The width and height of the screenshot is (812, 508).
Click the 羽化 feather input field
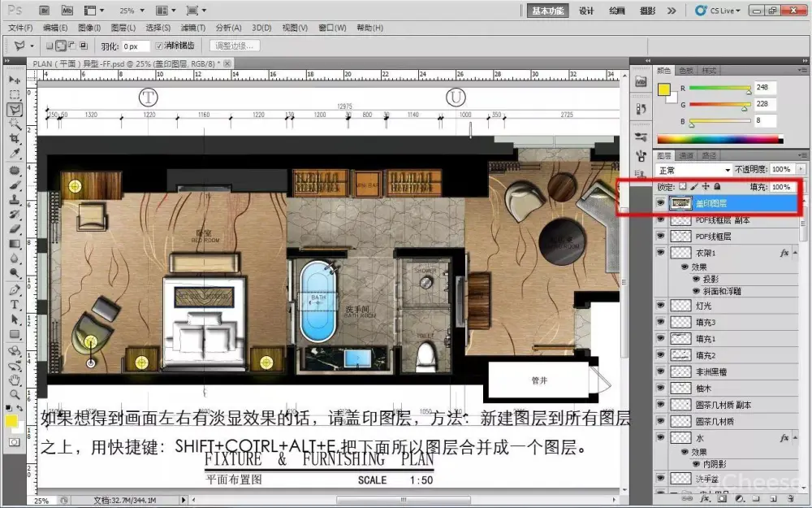(x=134, y=46)
